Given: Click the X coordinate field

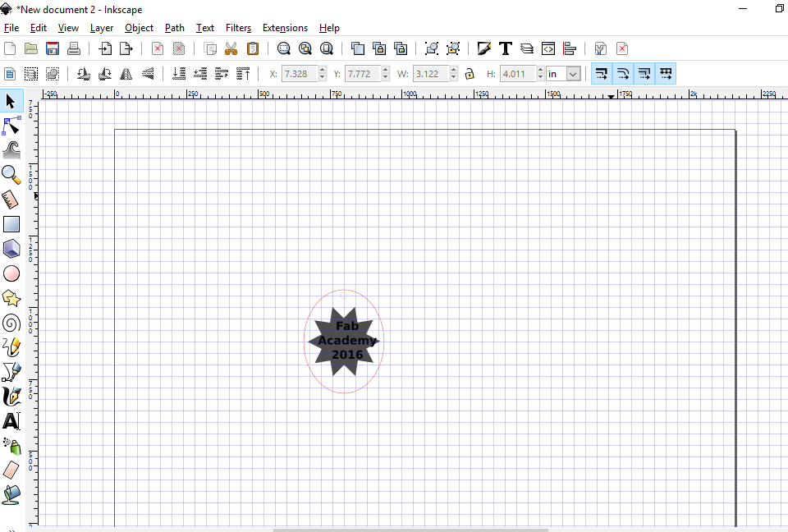Looking at the screenshot, I should pos(300,74).
